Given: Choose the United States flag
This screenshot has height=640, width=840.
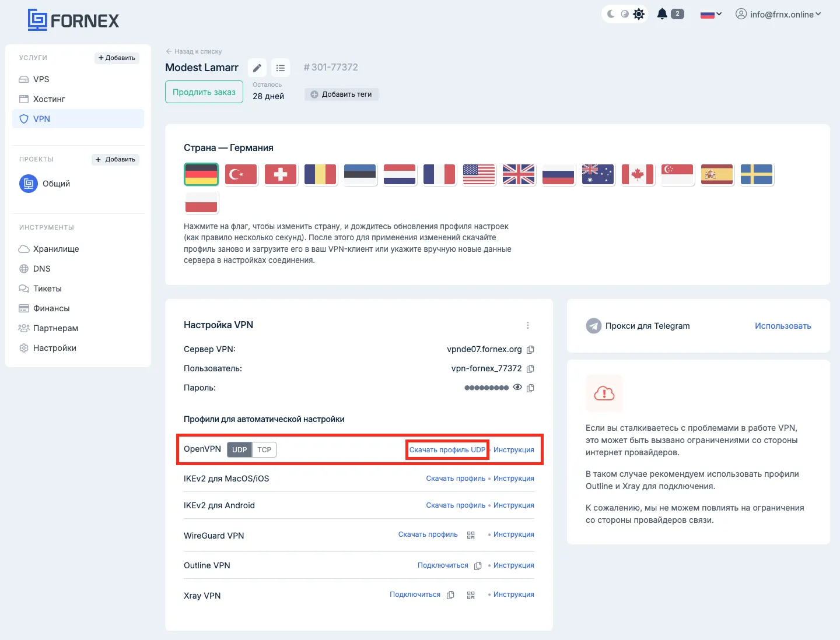Looking at the screenshot, I should (479, 174).
